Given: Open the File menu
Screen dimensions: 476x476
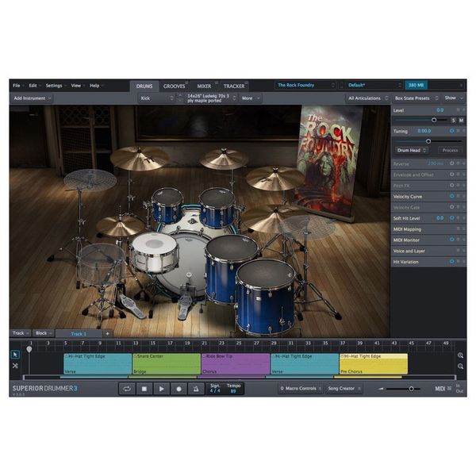Looking at the screenshot, I should [18, 86].
